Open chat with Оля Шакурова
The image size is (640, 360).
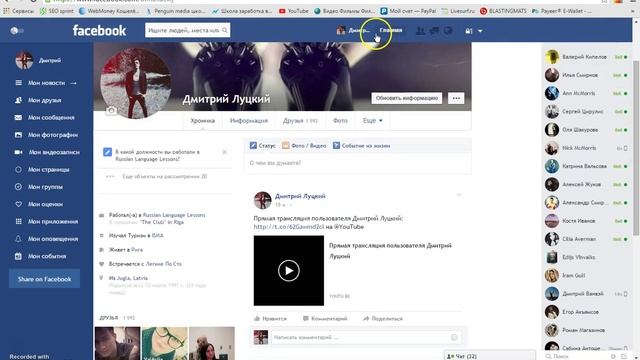pos(586,130)
